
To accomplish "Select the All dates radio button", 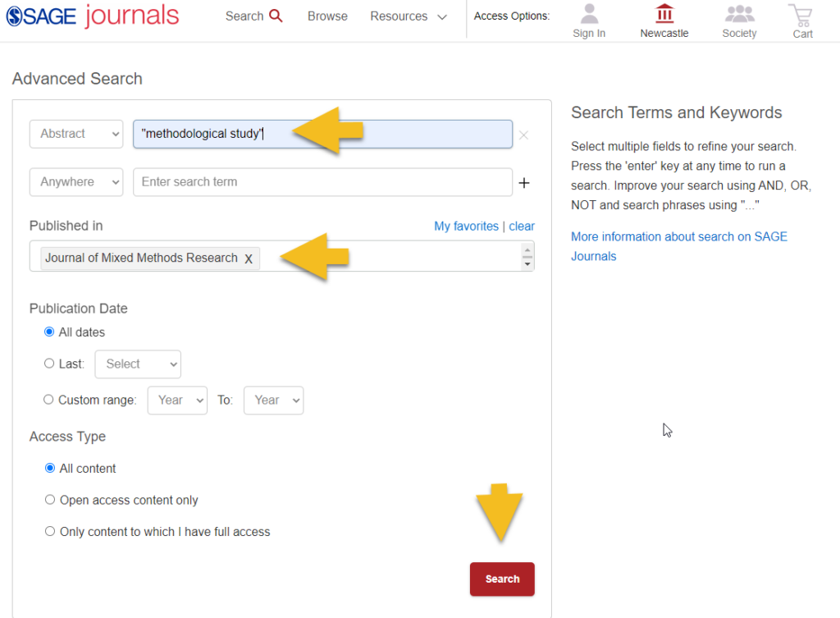I will coord(49,332).
